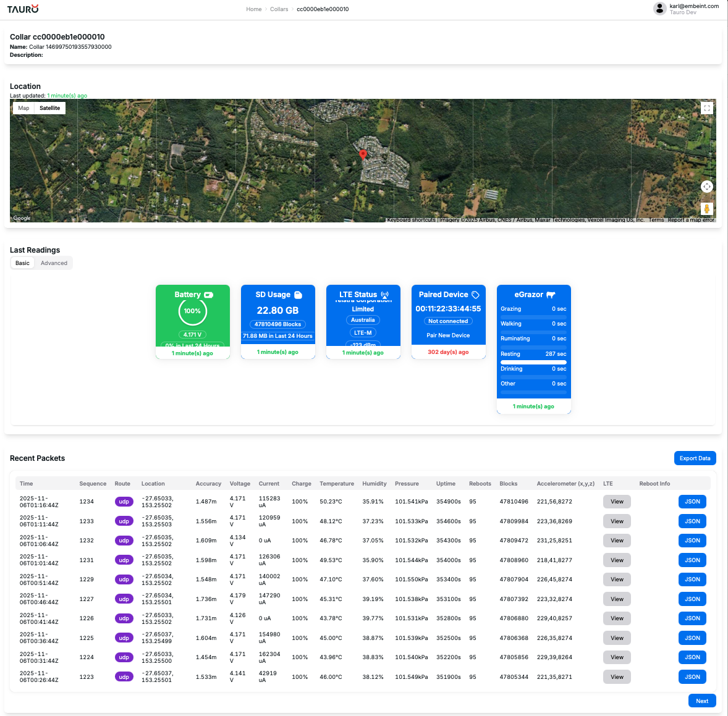
Task: Click the red location pin on map
Action: [x=363, y=154]
